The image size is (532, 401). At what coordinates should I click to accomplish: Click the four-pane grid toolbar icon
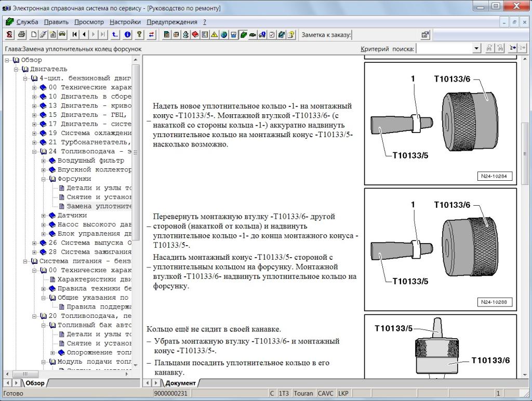click(176, 35)
